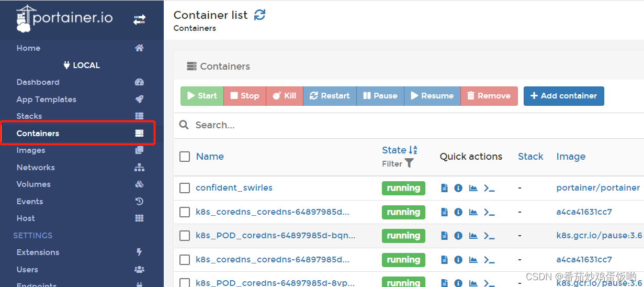
Task: Open stats chart icon for confident_swirles
Action: 473,188
